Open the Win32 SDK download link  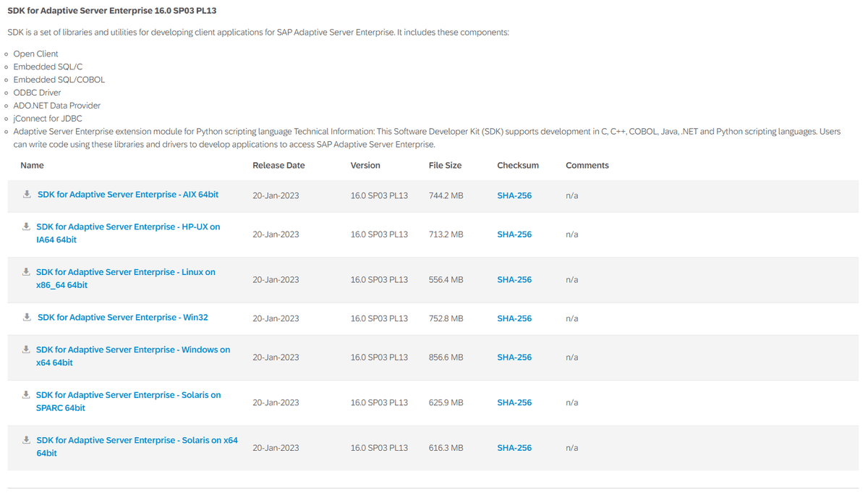(x=122, y=318)
